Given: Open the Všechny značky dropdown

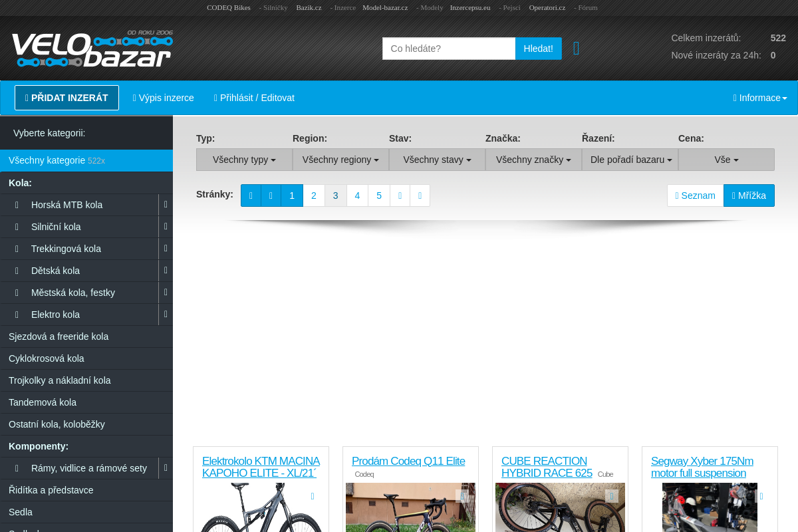Looking at the screenshot, I should (533, 160).
